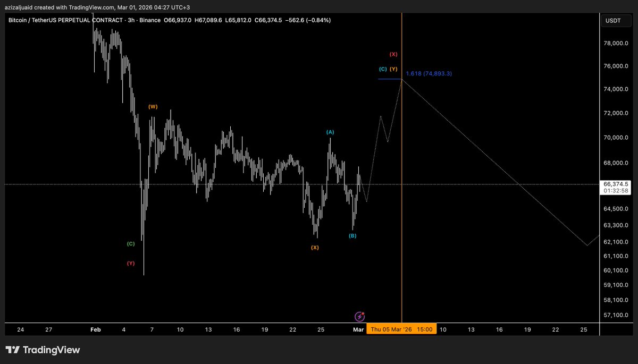Click the 61,100.0 price axis label
The image size is (638, 364).
(x=617, y=257)
